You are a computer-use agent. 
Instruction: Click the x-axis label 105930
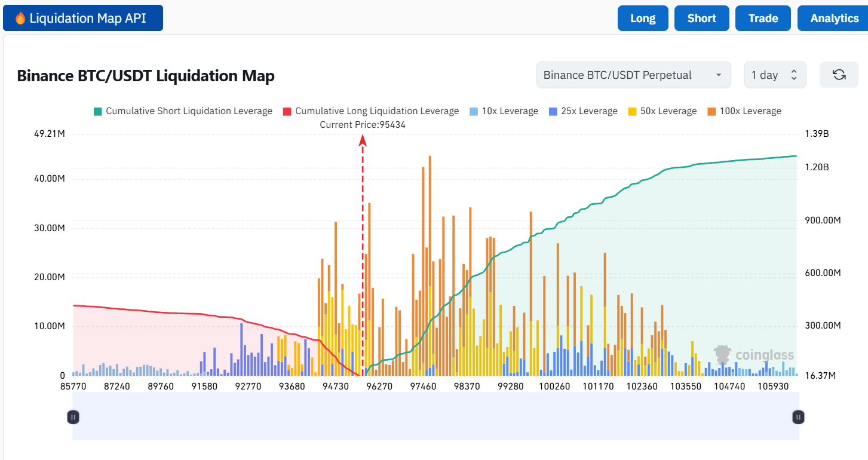pyautogui.click(x=772, y=387)
